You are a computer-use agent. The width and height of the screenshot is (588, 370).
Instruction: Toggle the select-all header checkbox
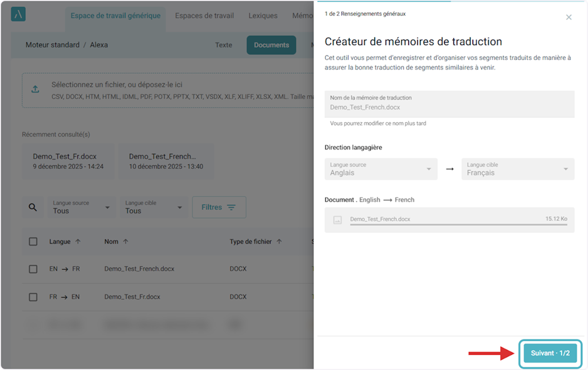point(33,242)
